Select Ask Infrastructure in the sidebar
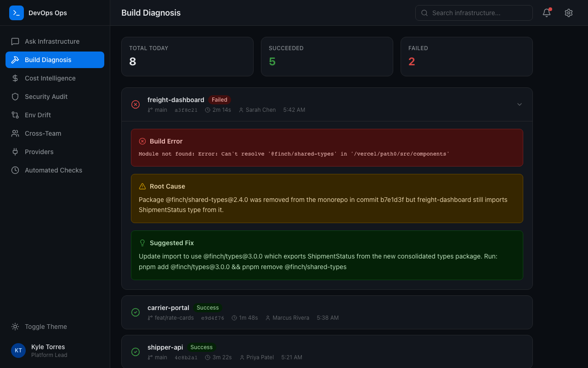 click(52, 41)
